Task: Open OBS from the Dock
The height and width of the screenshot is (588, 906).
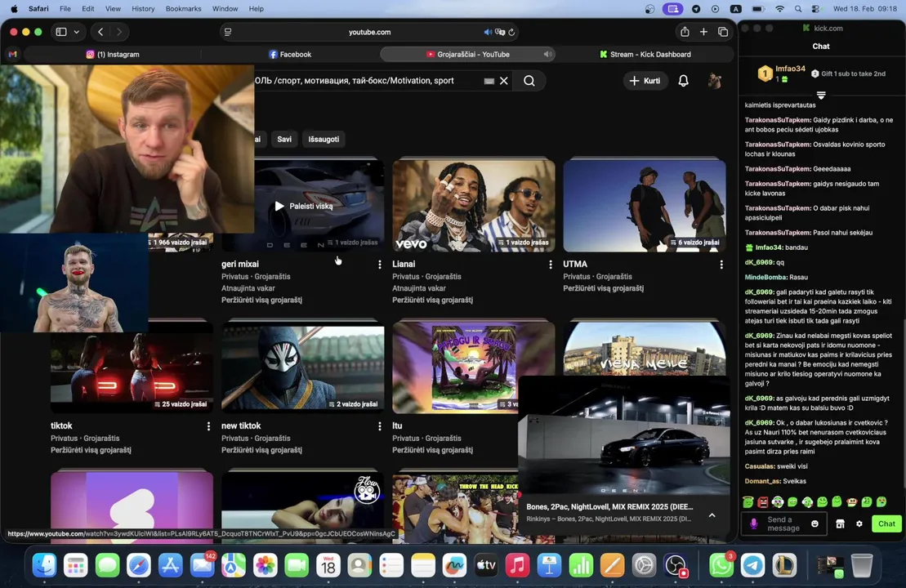Action: (x=675, y=565)
